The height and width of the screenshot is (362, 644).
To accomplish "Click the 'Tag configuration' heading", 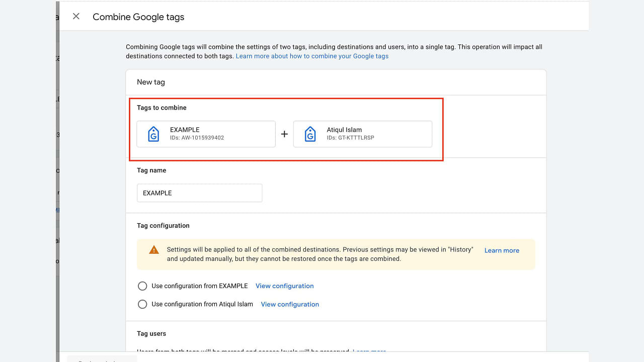I will pos(163,226).
